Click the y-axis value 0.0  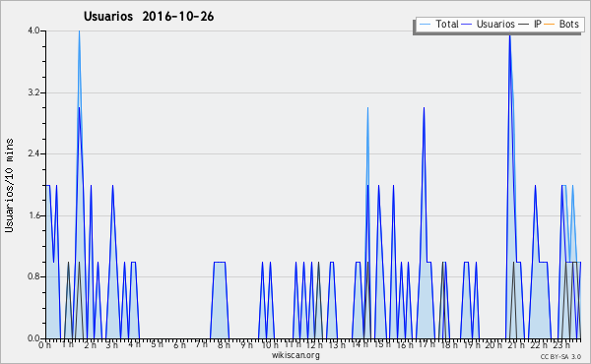33,338
